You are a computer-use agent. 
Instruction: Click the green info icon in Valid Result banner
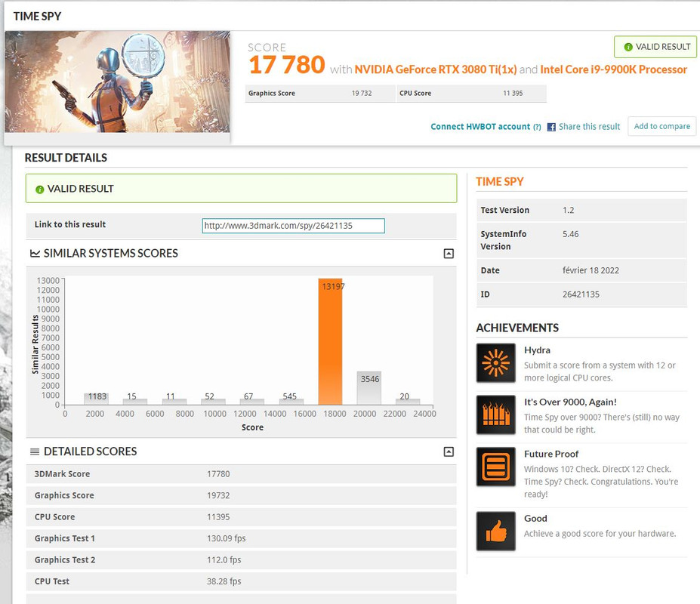(40, 190)
